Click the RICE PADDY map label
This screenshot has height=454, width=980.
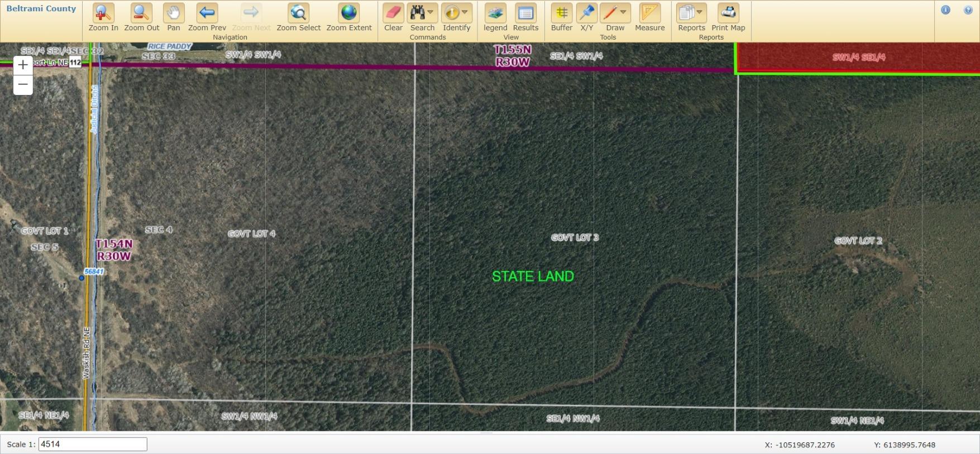pos(170,46)
